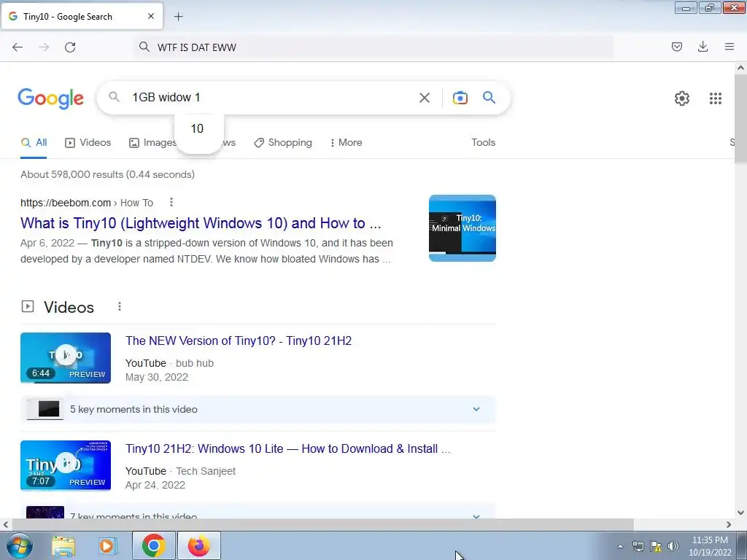Click the 'Apr 24, 2022' video date
The height and width of the screenshot is (560, 747).
coord(155,485)
